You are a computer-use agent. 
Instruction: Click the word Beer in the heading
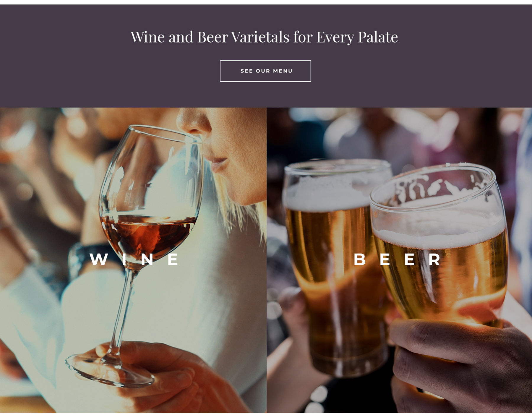click(213, 37)
